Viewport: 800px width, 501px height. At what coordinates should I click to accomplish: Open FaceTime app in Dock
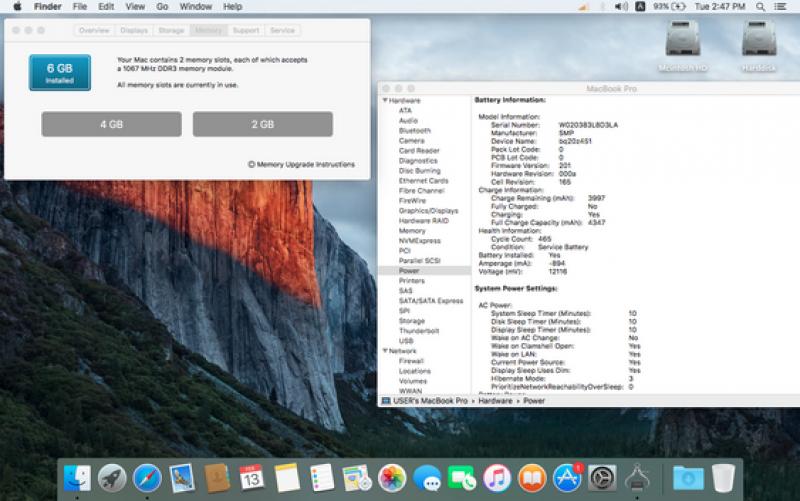(x=462, y=478)
